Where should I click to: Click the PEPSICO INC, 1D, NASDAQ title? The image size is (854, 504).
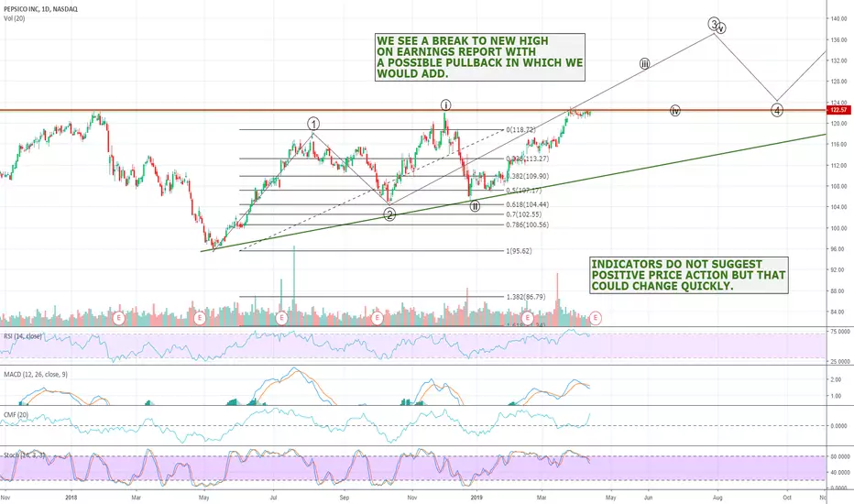click(x=40, y=9)
